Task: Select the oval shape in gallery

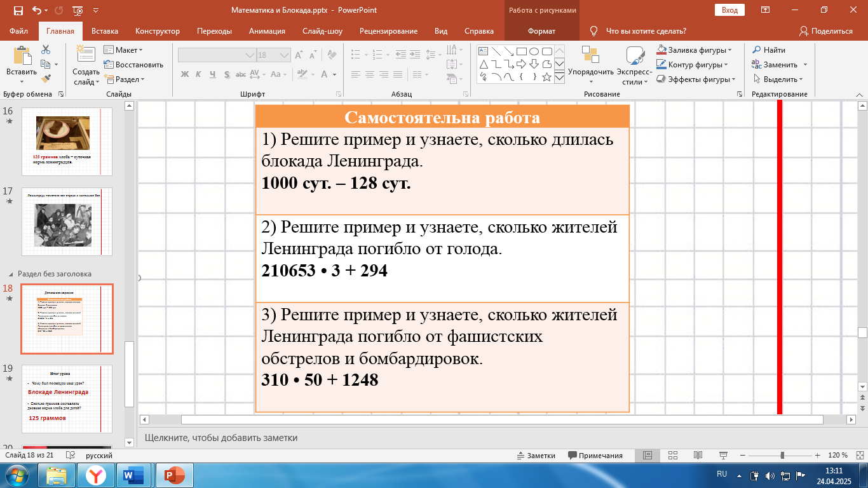Action: 534,51
